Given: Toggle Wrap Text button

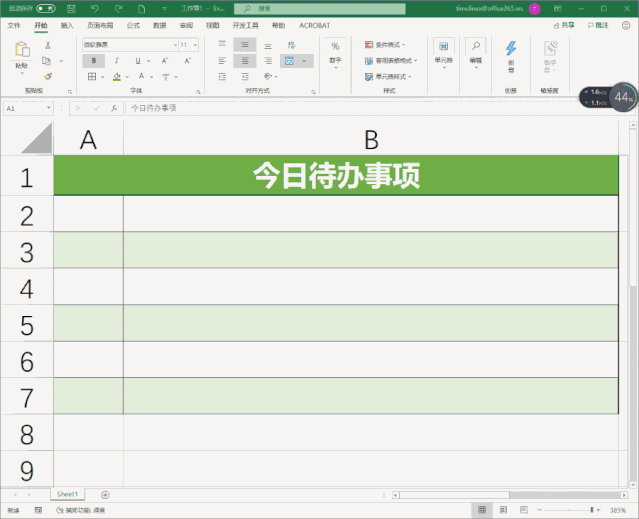Looking at the screenshot, I should tap(291, 44).
